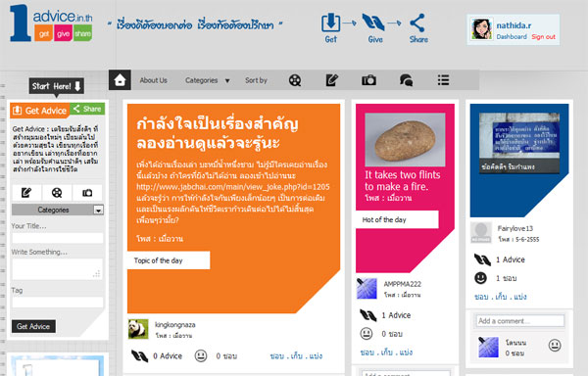Expand the Categories menu in navigation bar
Image resolution: width=588 pixels, height=376 pixels.
(207, 80)
